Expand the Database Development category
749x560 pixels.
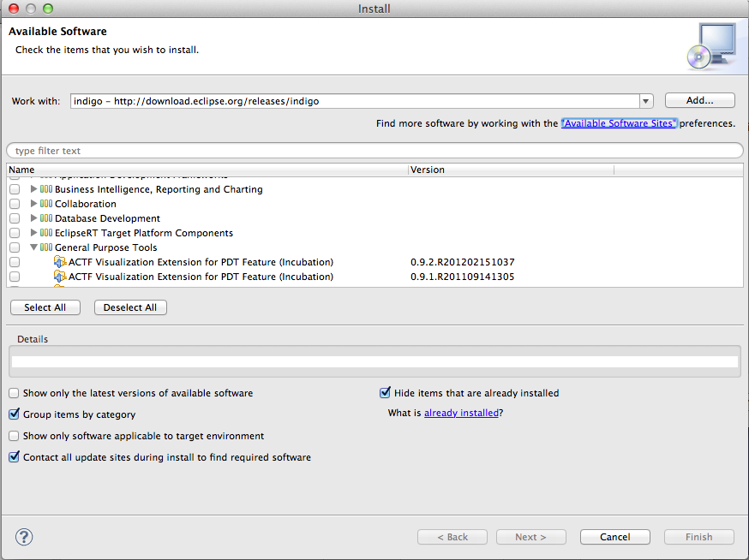33,218
